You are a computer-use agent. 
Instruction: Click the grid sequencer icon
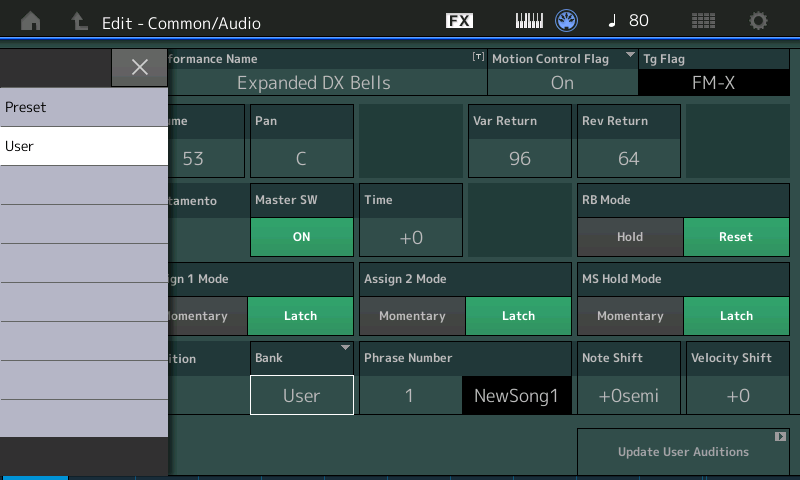click(703, 21)
